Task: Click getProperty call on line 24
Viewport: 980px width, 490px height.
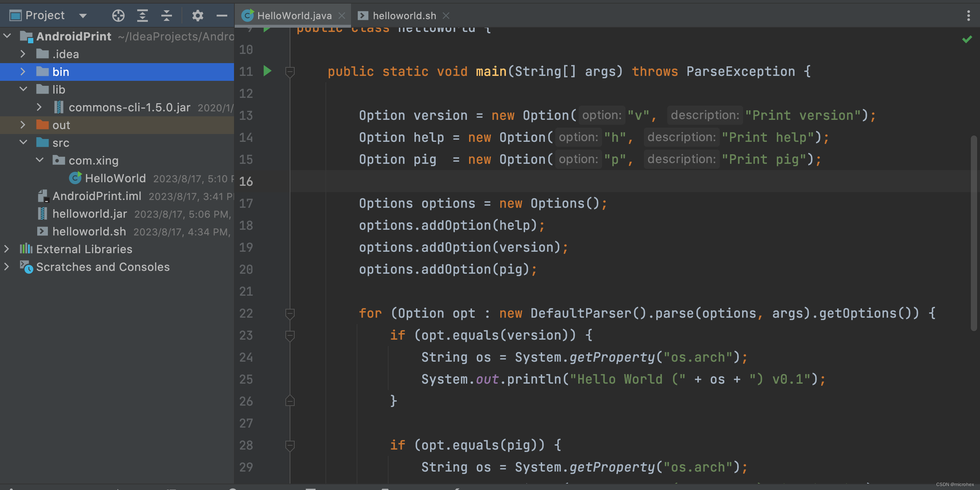Action: coord(612,357)
